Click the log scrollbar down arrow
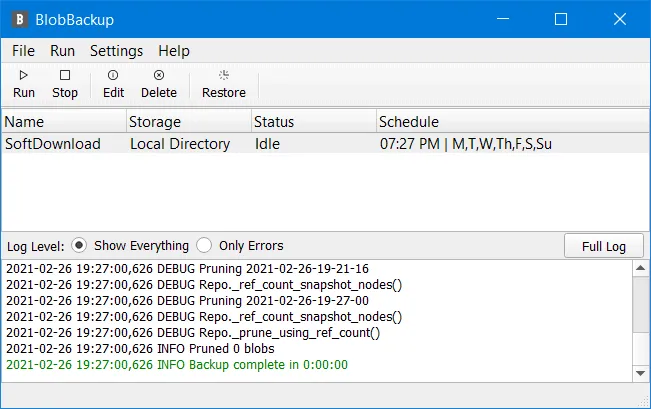 pos(640,373)
